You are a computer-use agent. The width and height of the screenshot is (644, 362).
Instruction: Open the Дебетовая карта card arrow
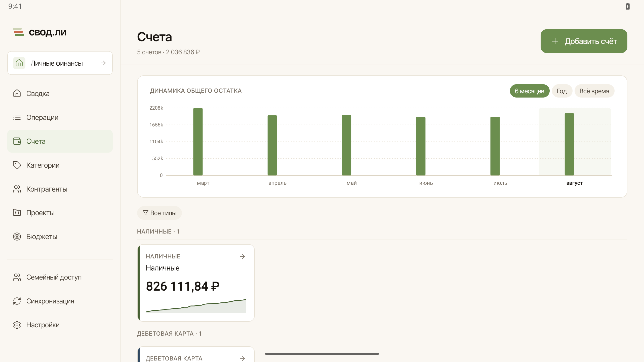pos(242,358)
